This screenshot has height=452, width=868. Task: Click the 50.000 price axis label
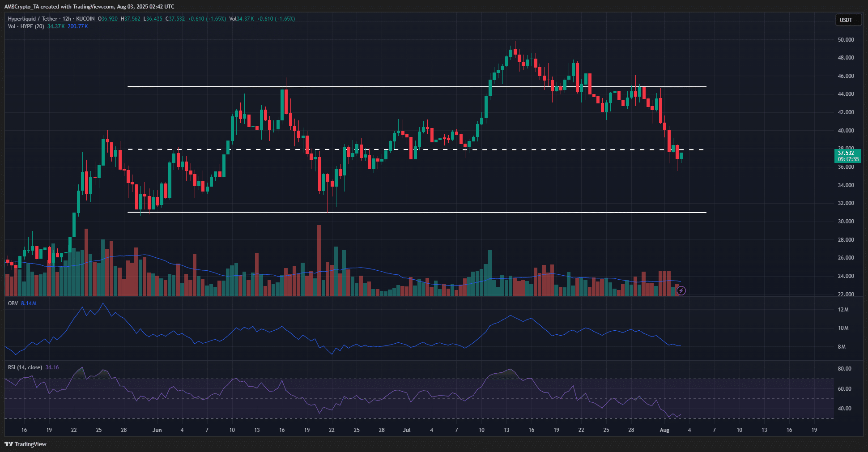846,40
